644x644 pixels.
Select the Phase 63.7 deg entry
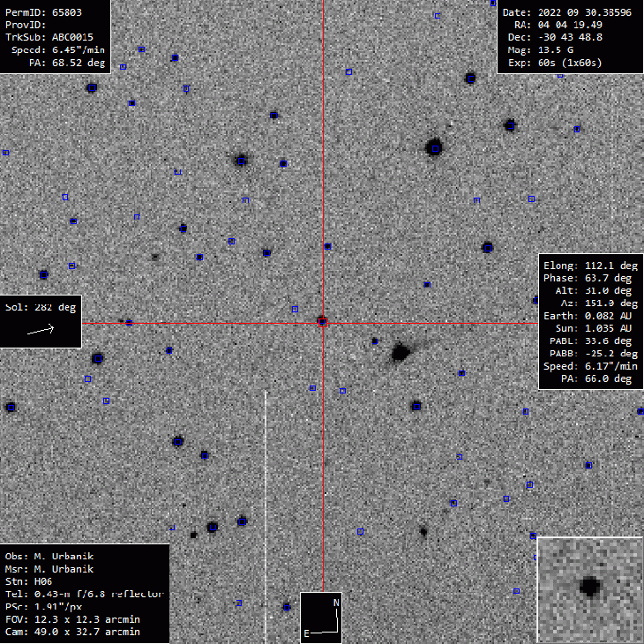point(588,278)
